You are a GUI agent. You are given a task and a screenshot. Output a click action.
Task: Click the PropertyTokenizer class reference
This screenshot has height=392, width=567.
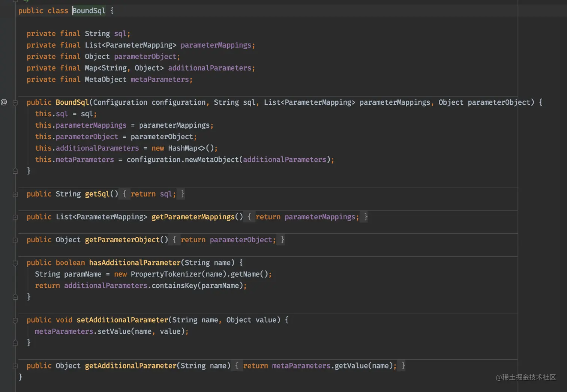tap(166, 274)
